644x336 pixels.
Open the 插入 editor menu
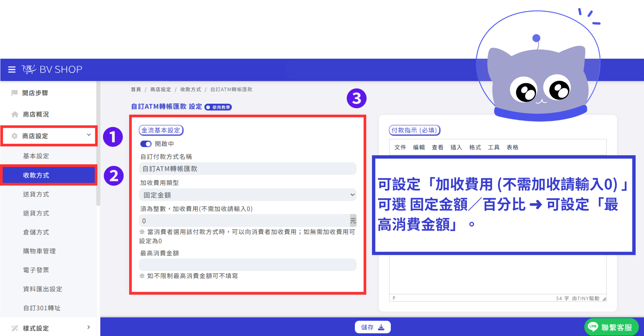[x=456, y=147]
